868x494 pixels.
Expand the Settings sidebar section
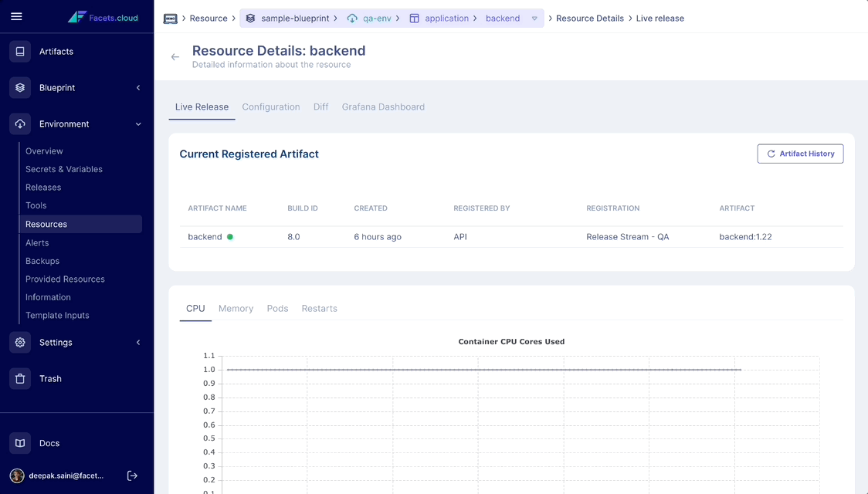click(x=138, y=343)
